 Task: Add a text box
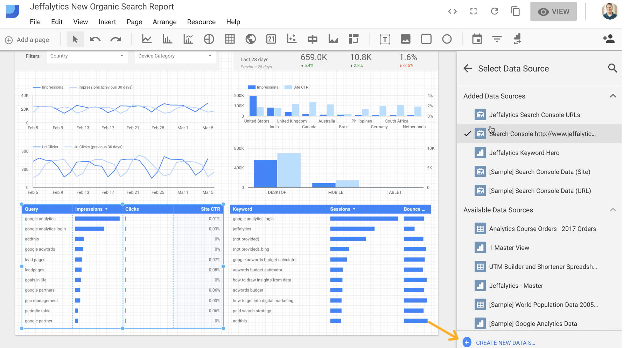[x=385, y=39]
